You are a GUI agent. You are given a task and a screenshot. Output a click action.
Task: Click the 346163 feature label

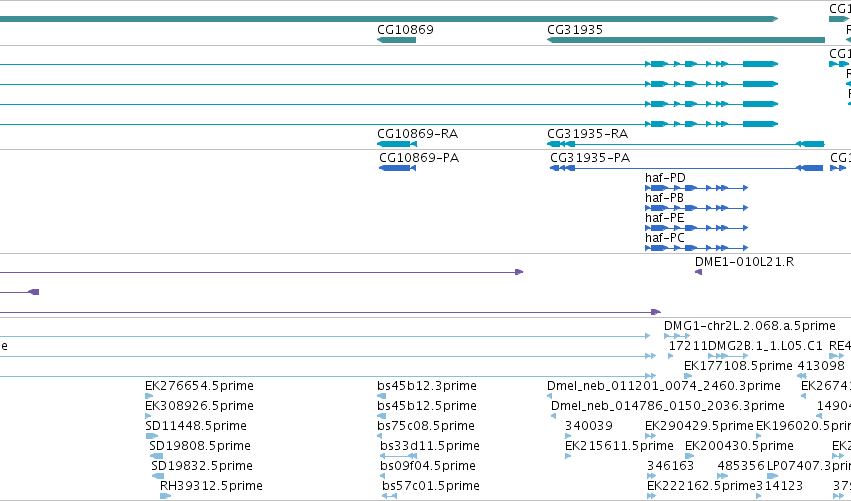click(x=670, y=466)
